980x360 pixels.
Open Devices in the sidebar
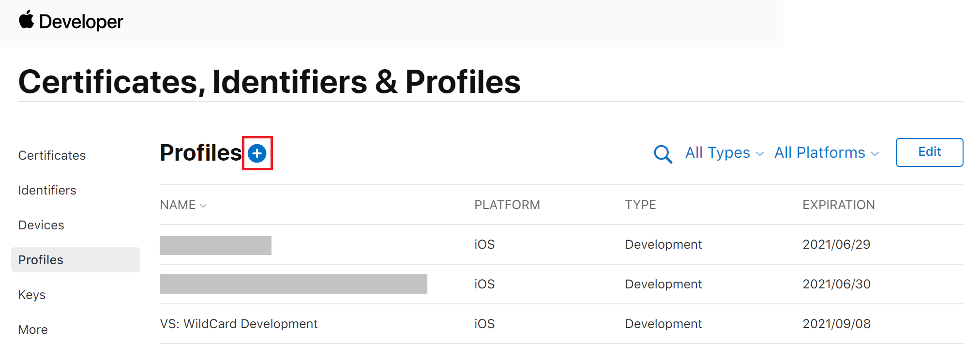point(41,225)
